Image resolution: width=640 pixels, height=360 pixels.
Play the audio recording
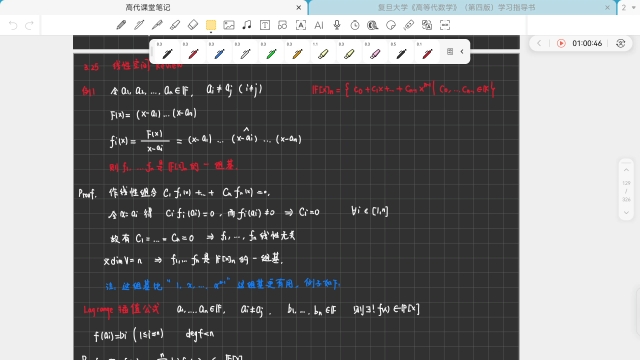561,43
